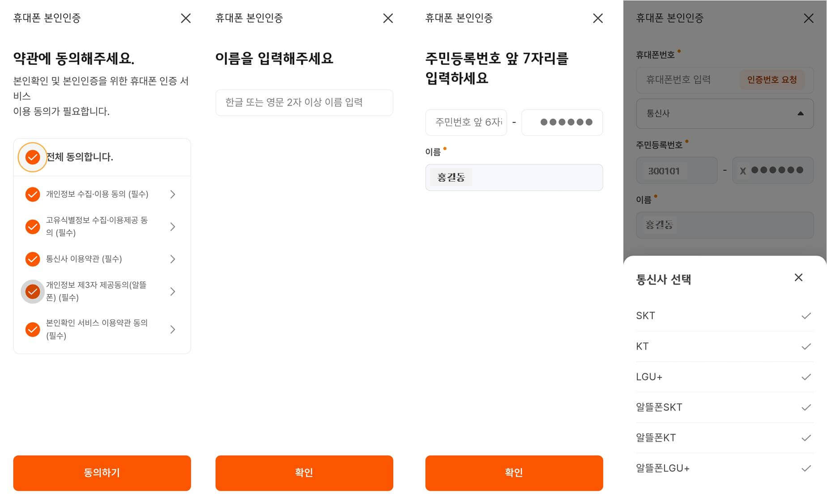Click the 통신사 dropdown triangle arrow
The height and width of the screenshot is (504, 827).
coord(801,114)
